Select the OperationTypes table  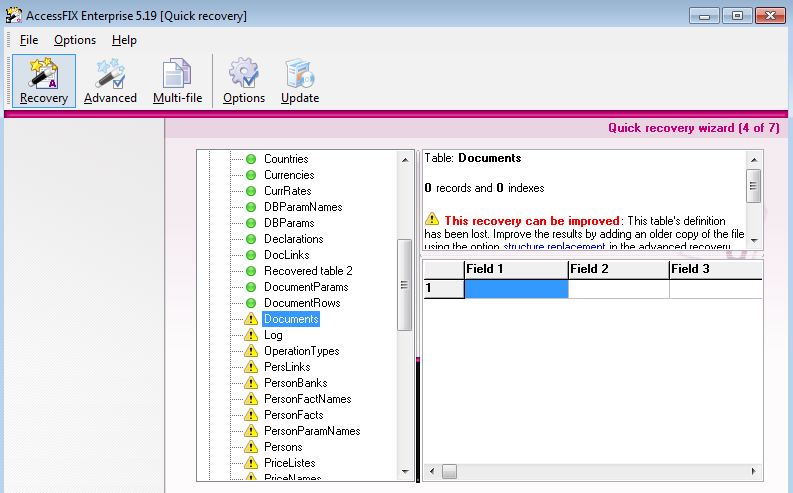[x=301, y=351]
